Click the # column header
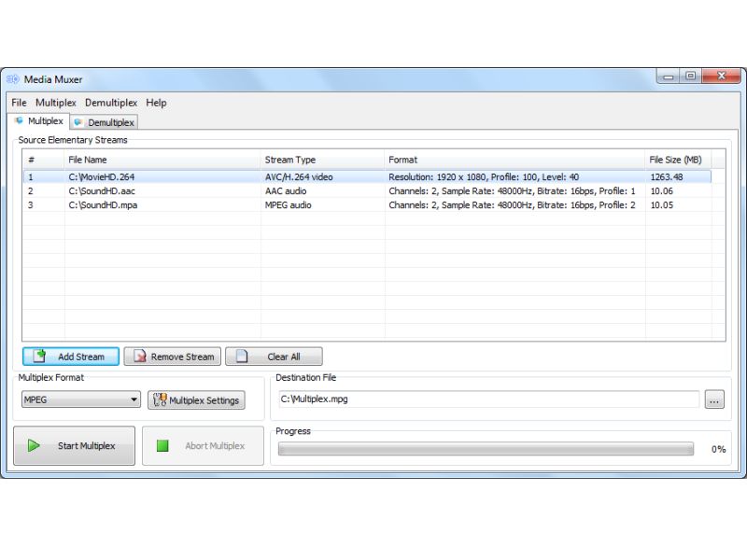Viewport: 747px width, 560px height. click(x=43, y=160)
